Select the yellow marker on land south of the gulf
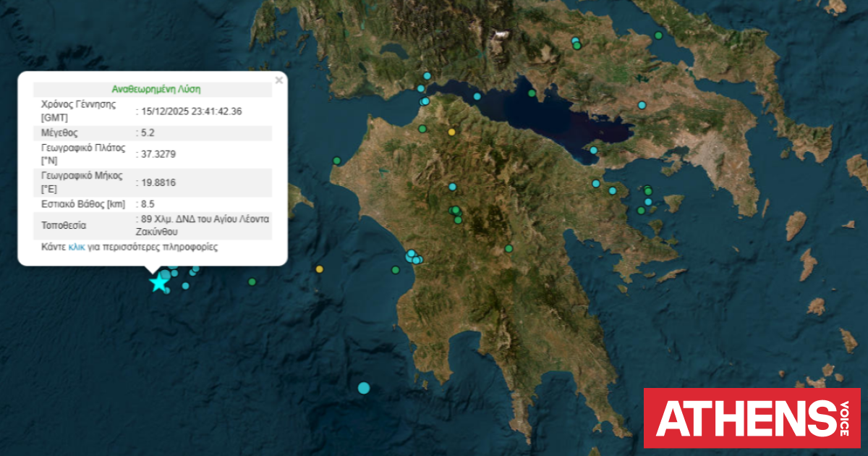Viewport: 868px width, 456px height. pyautogui.click(x=452, y=132)
